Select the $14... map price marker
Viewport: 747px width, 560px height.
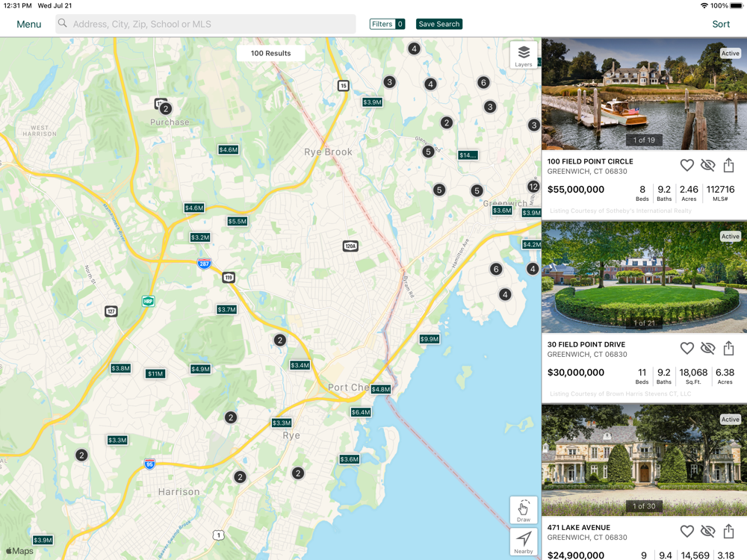[468, 155]
